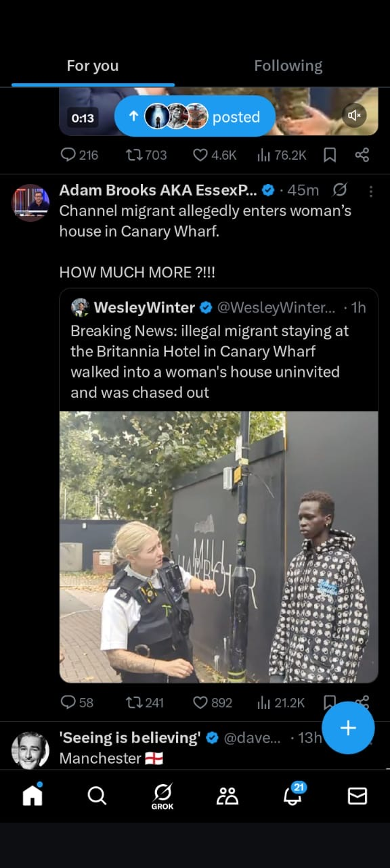Like the Adam Brooks post with 892 likes

tap(213, 703)
